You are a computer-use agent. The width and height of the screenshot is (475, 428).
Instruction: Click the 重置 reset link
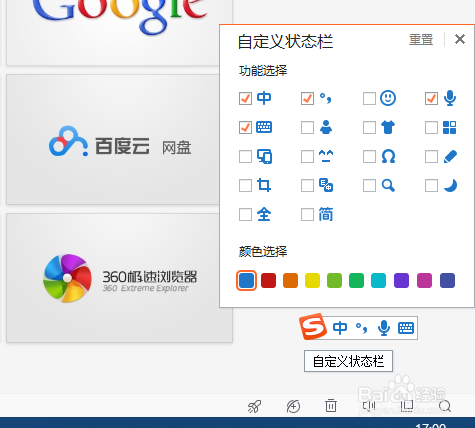(x=421, y=40)
